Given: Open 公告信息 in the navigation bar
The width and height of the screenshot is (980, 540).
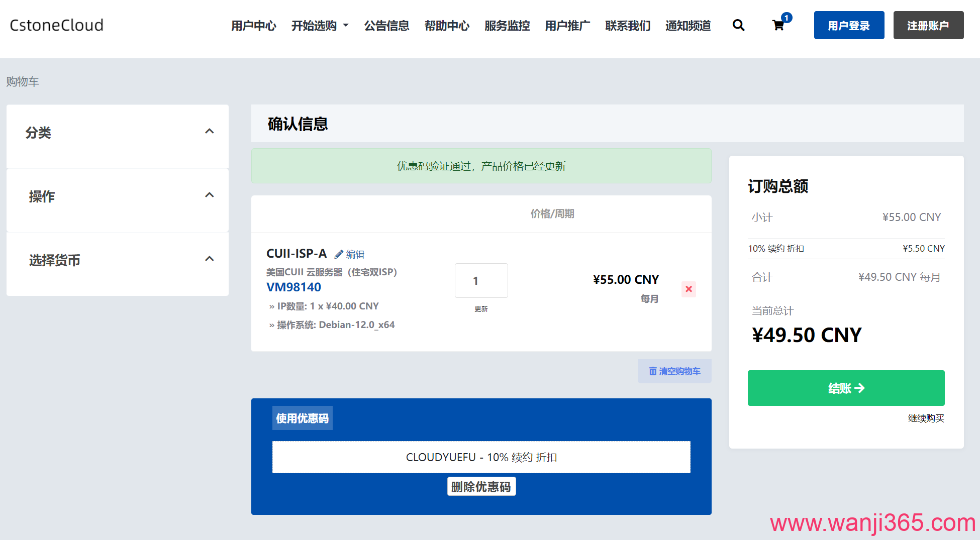Looking at the screenshot, I should point(386,26).
